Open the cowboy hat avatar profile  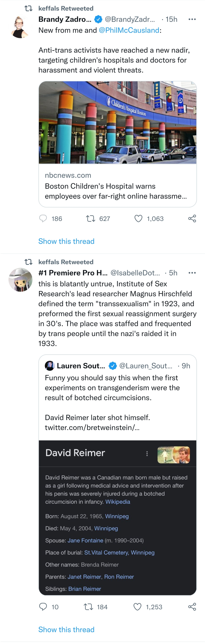pos(20,280)
